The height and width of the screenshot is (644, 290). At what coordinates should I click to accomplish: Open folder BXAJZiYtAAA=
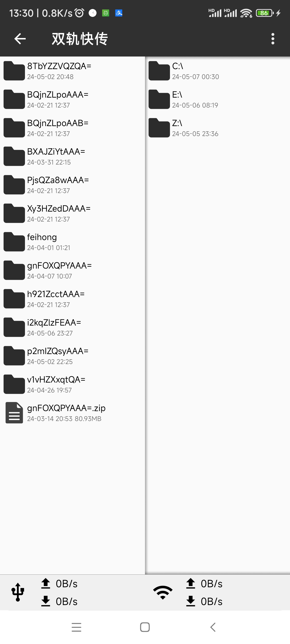[x=72, y=156]
